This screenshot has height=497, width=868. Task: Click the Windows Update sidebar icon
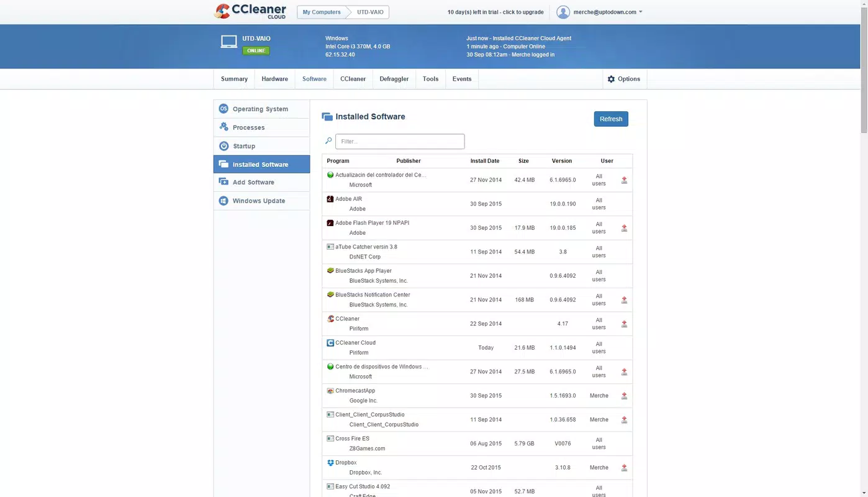pos(224,201)
